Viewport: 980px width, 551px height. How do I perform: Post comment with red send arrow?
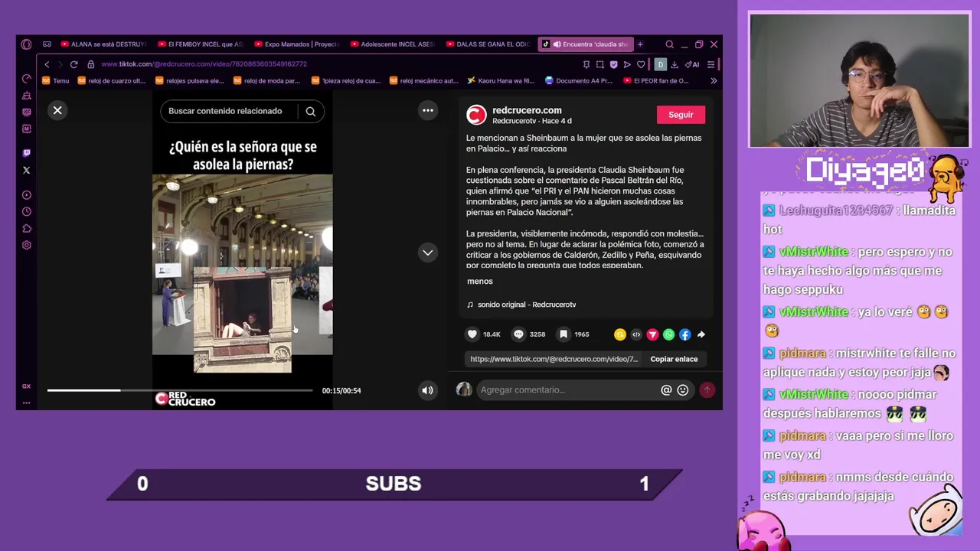tap(707, 390)
